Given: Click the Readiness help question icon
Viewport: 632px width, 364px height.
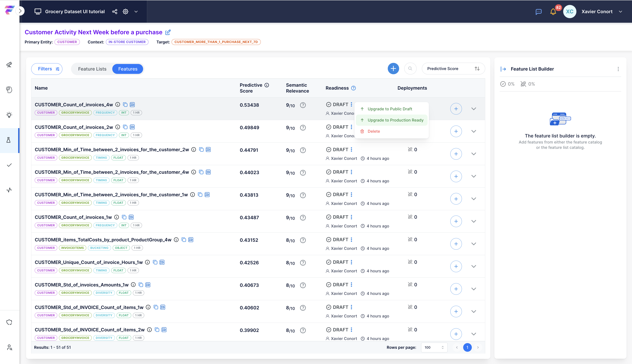Looking at the screenshot, I should (353, 88).
